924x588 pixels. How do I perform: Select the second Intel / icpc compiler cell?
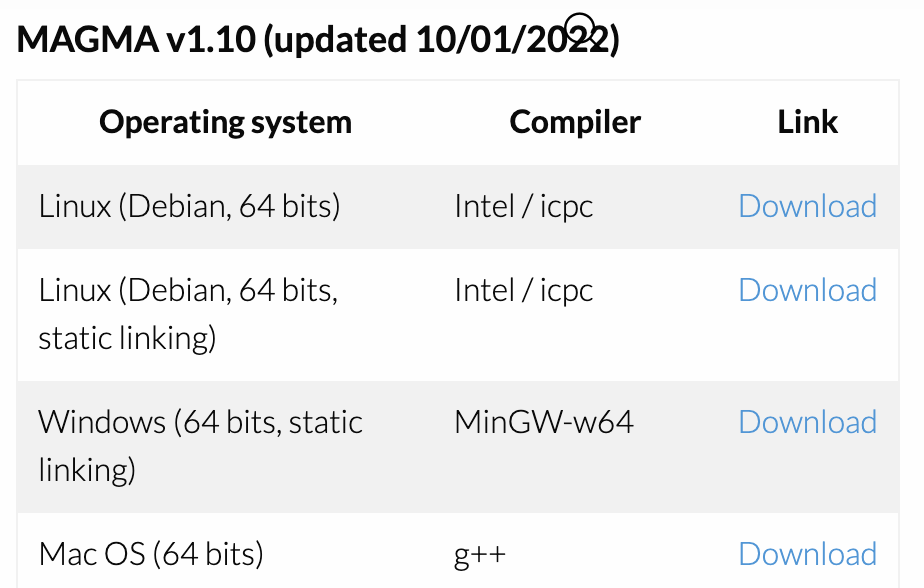tap(524, 290)
